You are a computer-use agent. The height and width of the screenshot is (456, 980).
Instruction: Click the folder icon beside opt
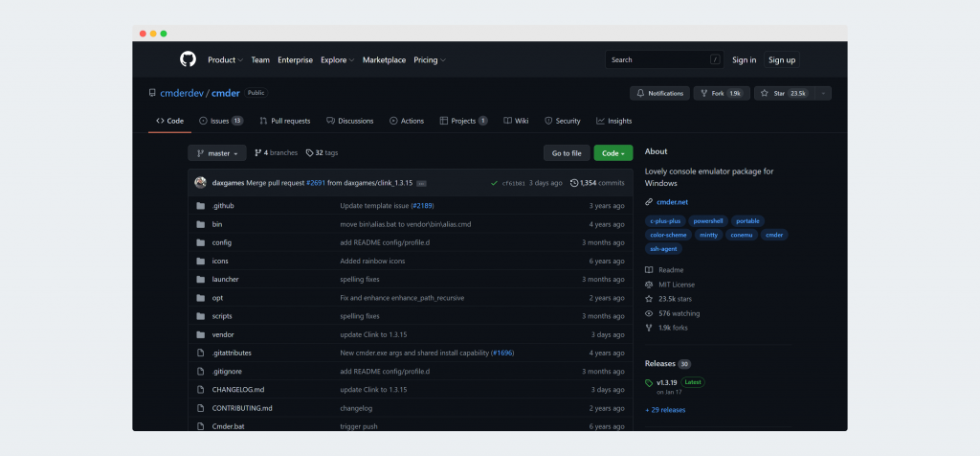pyautogui.click(x=201, y=298)
